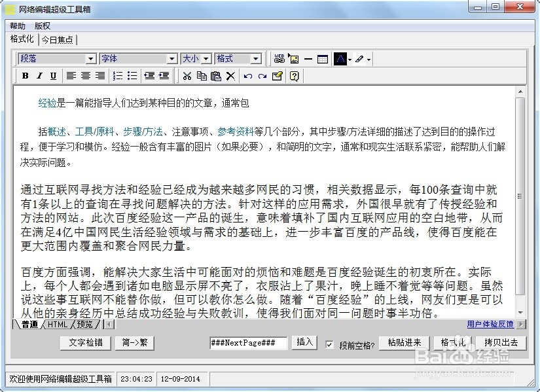Click the vertical scrollbar thumb

[520, 197]
